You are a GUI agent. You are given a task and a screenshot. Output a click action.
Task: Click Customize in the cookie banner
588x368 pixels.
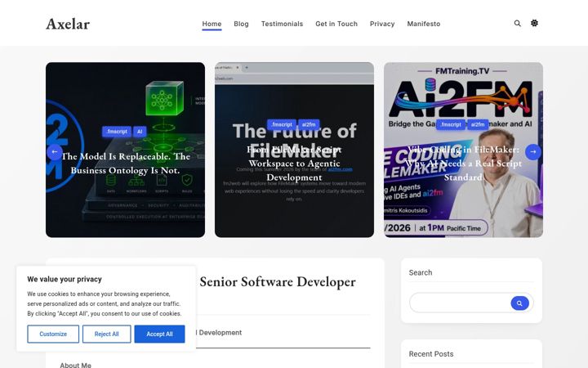click(53, 334)
